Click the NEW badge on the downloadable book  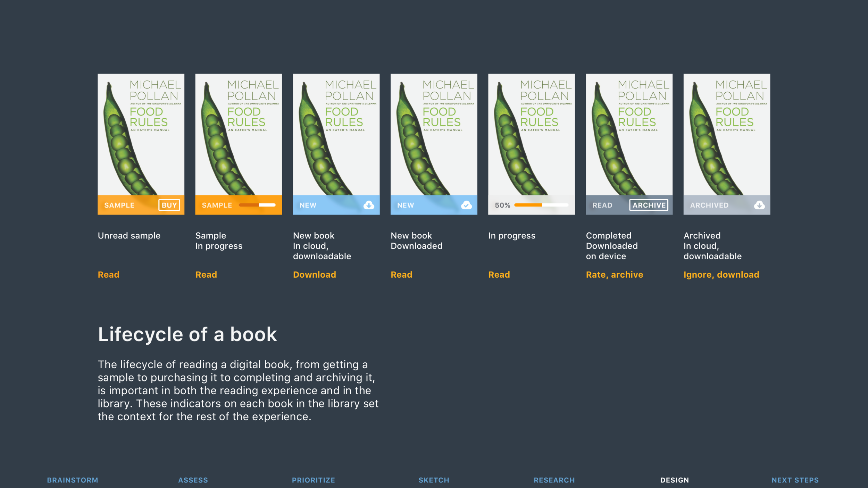[x=308, y=205]
